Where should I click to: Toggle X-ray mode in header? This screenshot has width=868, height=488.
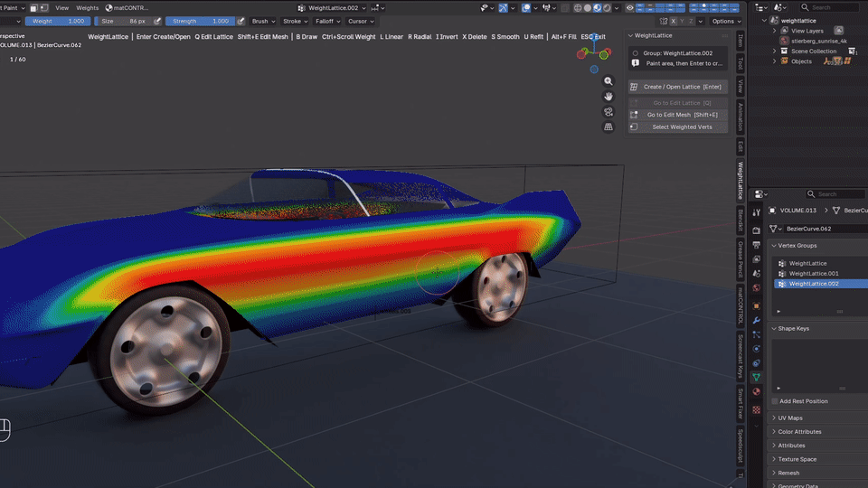pos(565,8)
